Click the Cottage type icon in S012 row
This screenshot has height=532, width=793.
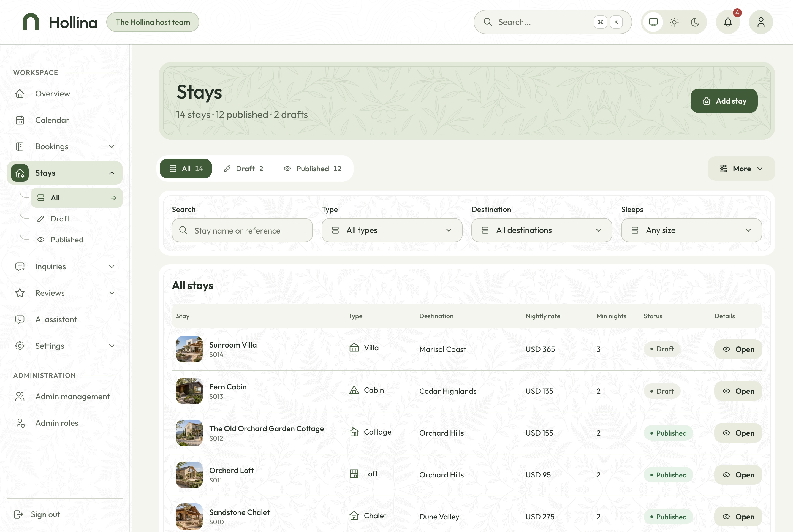coord(354,432)
